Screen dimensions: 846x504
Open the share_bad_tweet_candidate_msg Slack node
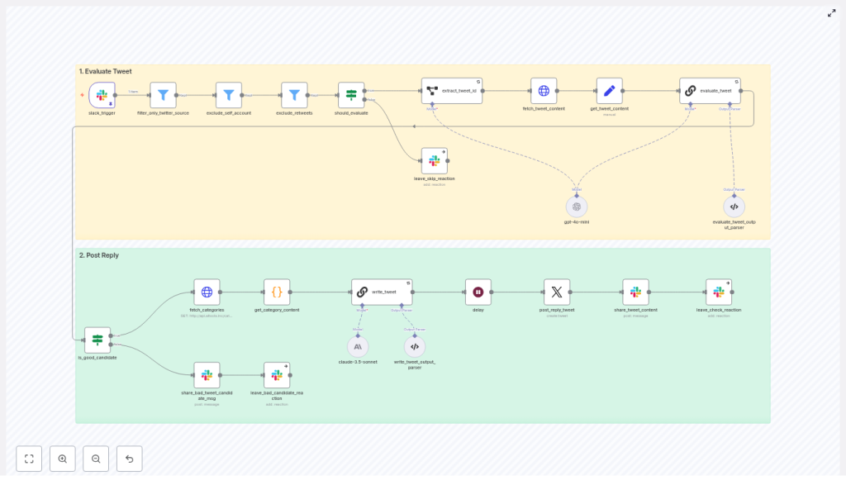[207, 373]
